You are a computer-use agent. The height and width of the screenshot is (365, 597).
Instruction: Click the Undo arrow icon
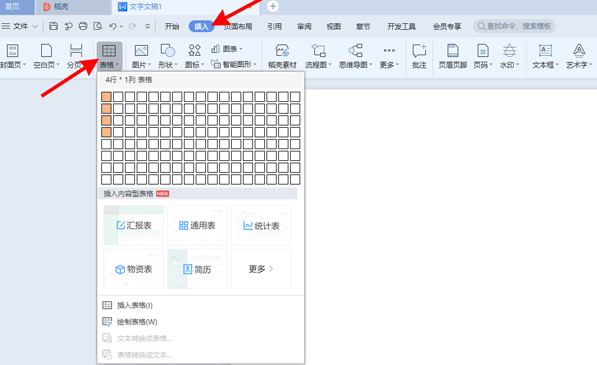point(113,26)
